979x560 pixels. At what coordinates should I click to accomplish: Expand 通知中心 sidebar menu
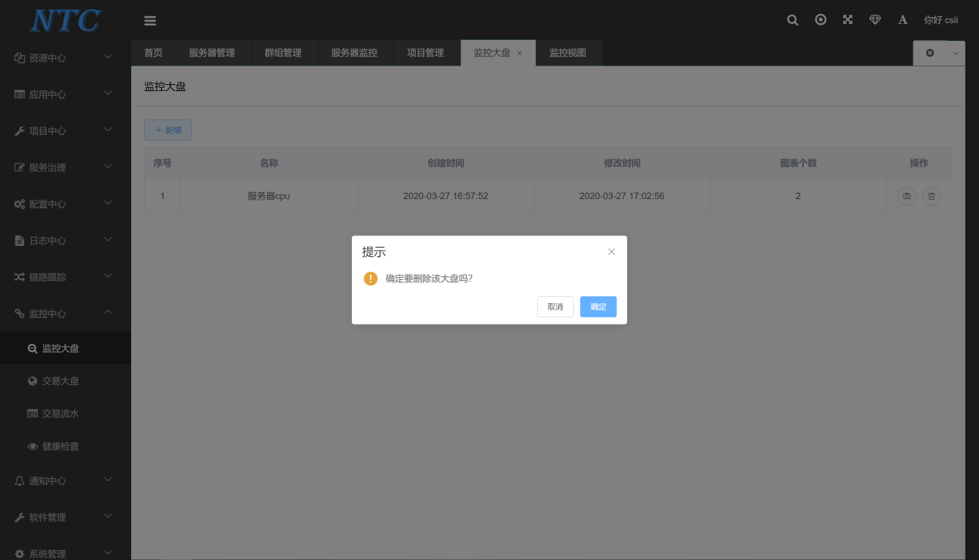pyautogui.click(x=65, y=481)
